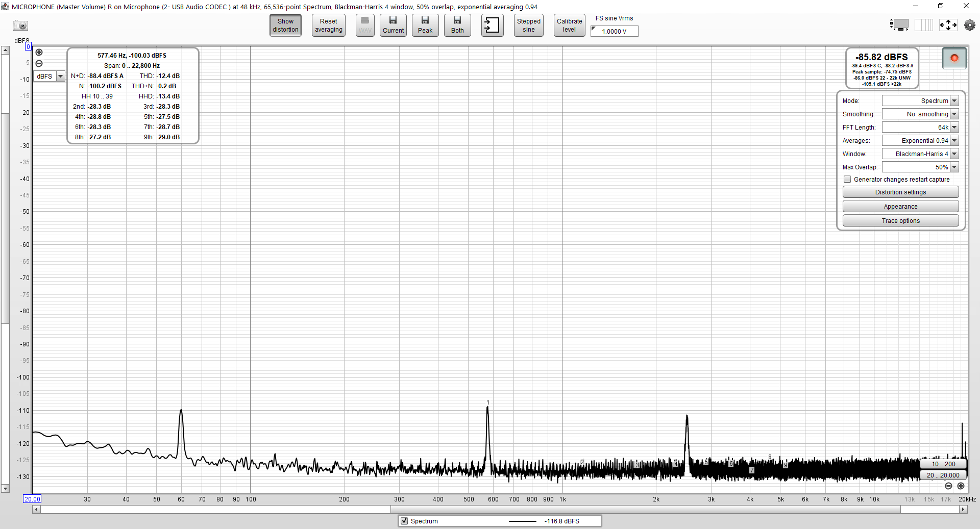Open the FFT Length dropdown
The width and height of the screenshot is (980, 529).
point(921,128)
